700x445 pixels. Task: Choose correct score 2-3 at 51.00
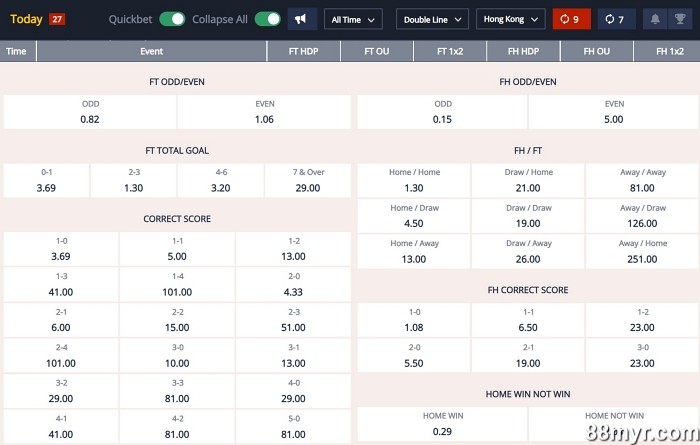point(293,320)
